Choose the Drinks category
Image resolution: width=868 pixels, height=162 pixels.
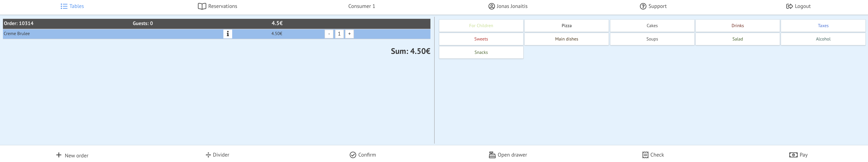point(737,25)
